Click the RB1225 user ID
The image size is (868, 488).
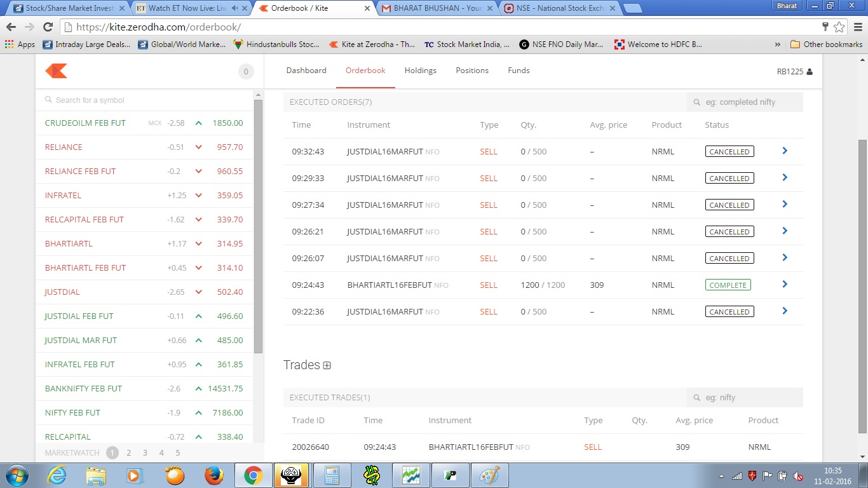click(790, 72)
